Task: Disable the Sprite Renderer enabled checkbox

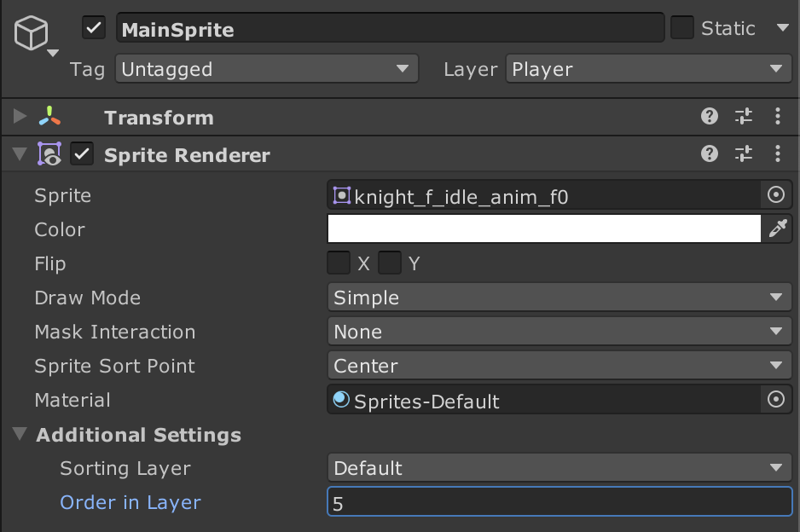Action: [x=82, y=153]
